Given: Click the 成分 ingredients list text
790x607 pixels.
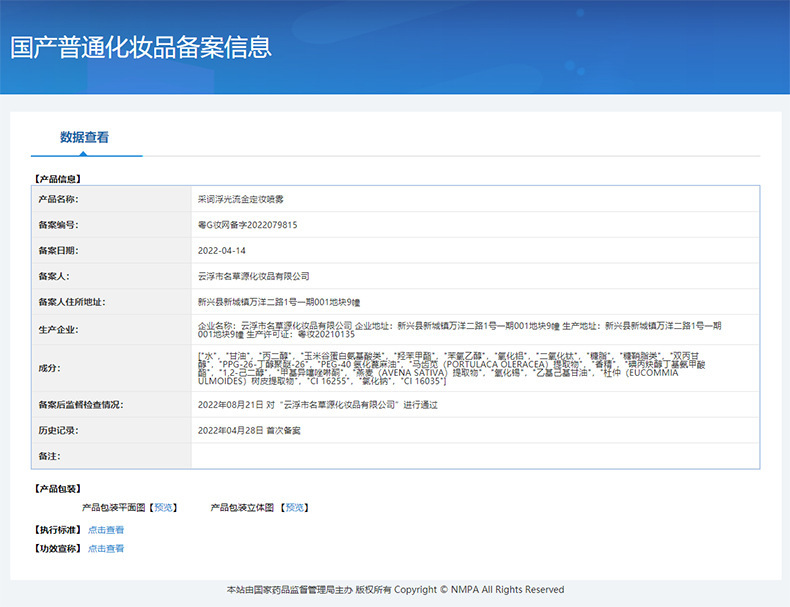Looking at the screenshot, I should (x=450, y=368).
